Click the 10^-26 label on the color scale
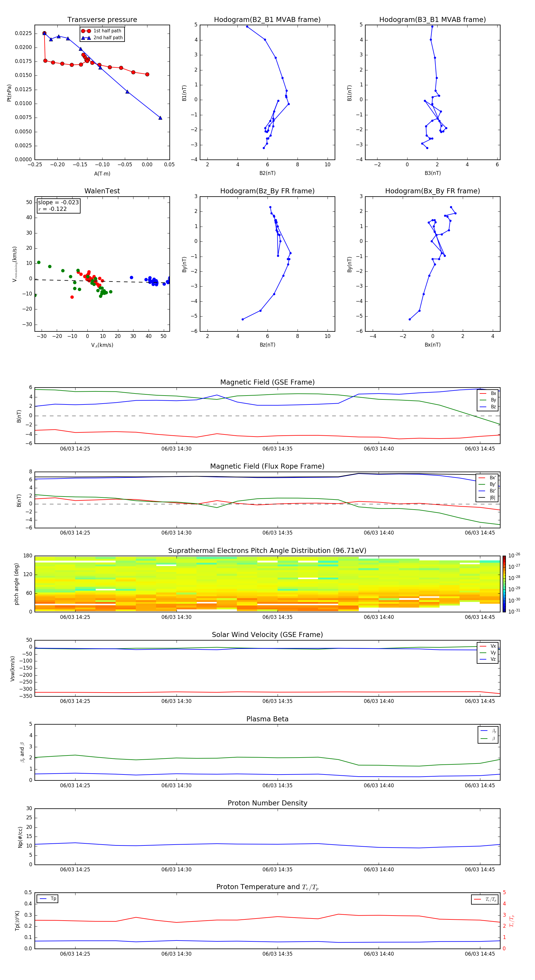The width and height of the screenshot is (535, 980). coord(514,555)
